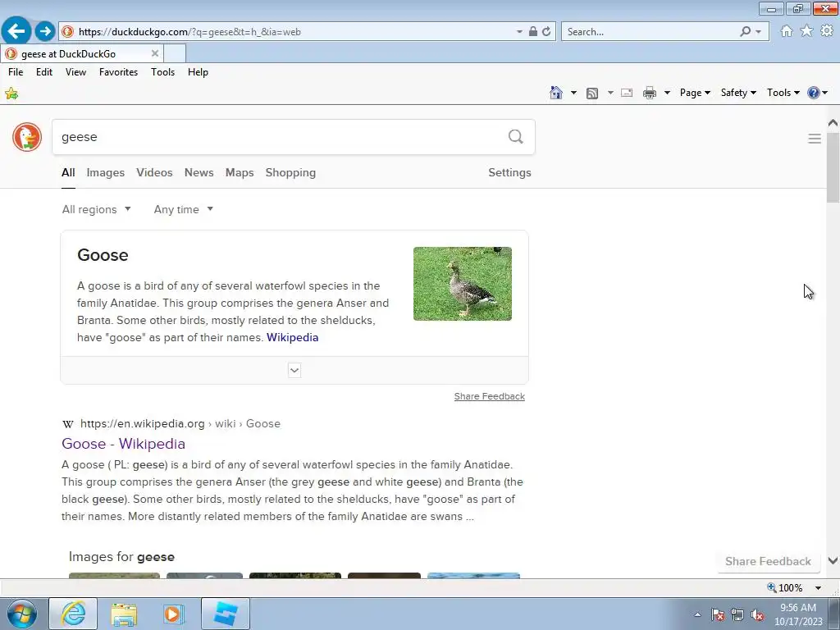Image resolution: width=840 pixels, height=630 pixels.
Task: Open the All regions dropdown
Action: [97, 209]
